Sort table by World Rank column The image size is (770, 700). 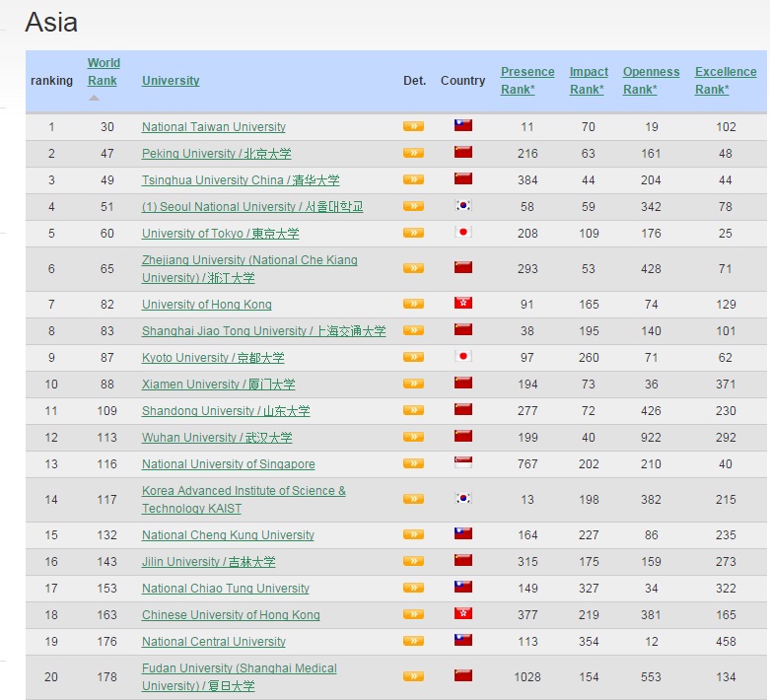coord(104,72)
